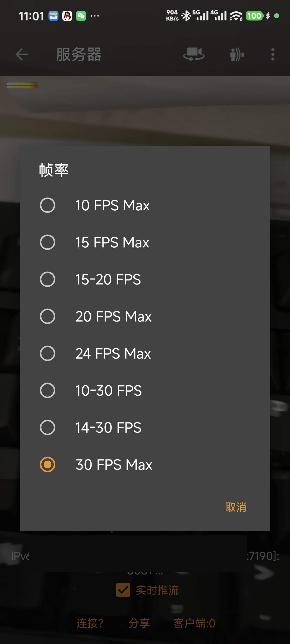The image size is (290, 644).
Task: Tap the 连接? link
Action: tap(90, 623)
